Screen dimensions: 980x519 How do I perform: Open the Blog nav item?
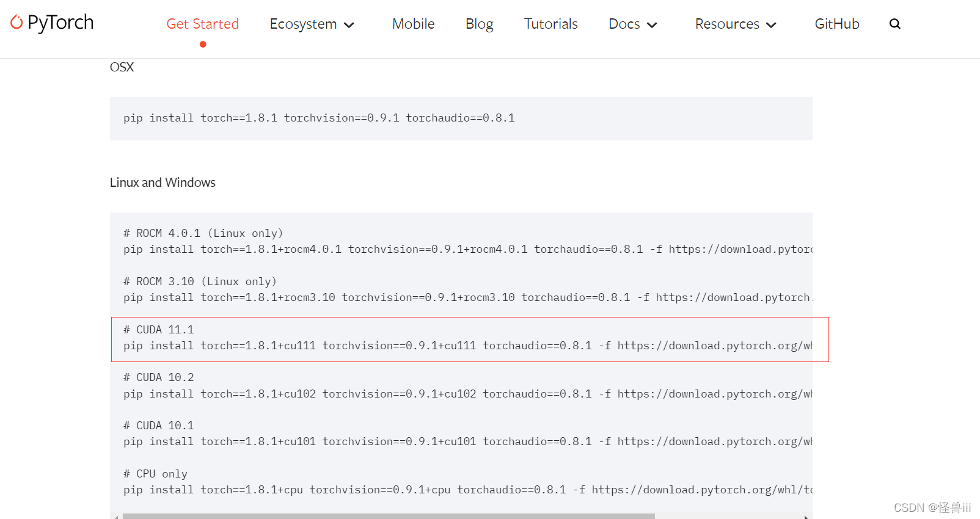coord(480,24)
